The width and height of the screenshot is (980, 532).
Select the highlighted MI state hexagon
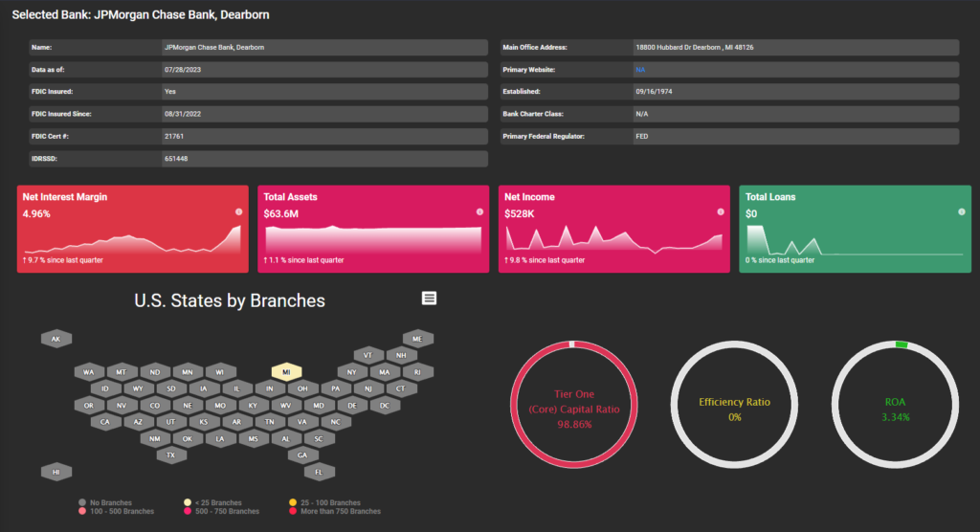point(286,371)
